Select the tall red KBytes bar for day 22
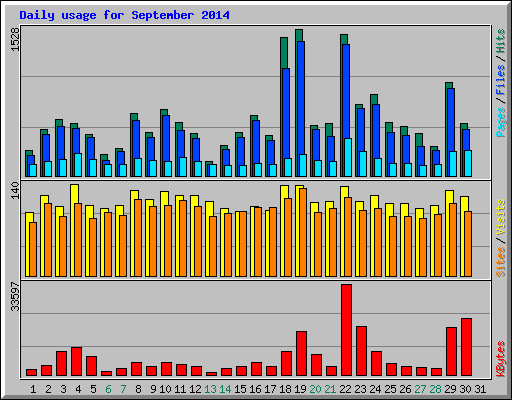Viewport: 512px width, 400px height. pyautogui.click(x=346, y=330)
